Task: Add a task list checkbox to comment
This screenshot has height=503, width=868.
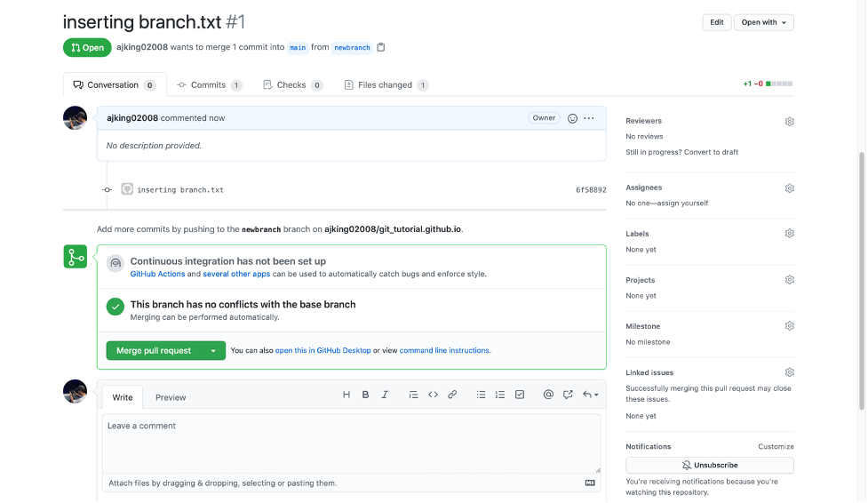Action: pos(520,395)
